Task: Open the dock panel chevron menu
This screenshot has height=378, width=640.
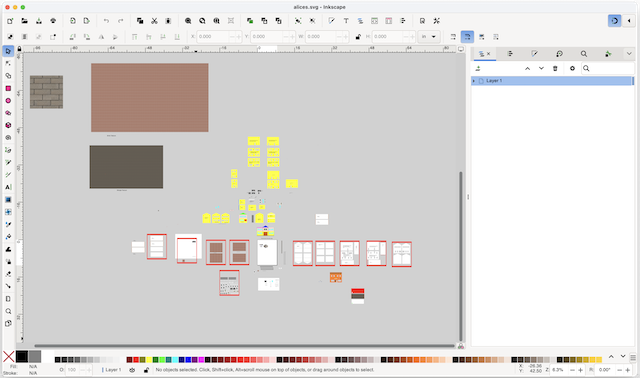Action: tap(629, 53)
